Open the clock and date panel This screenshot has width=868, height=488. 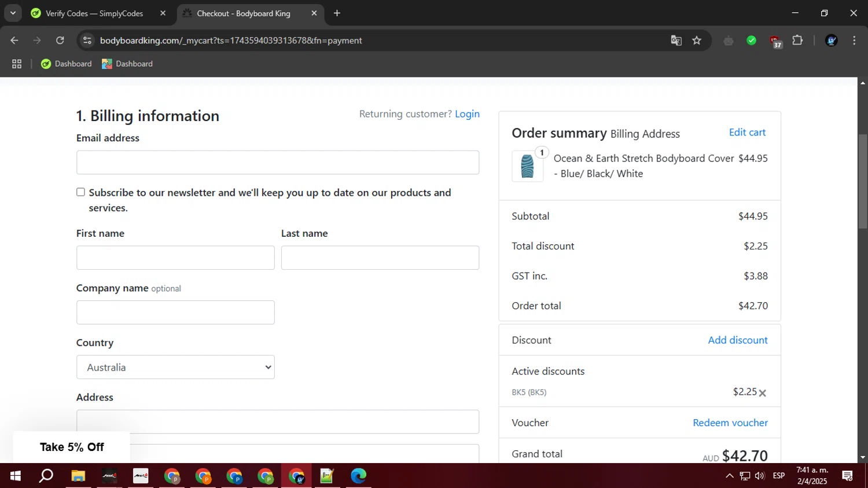pyautogui.click(x=812, y=476)
